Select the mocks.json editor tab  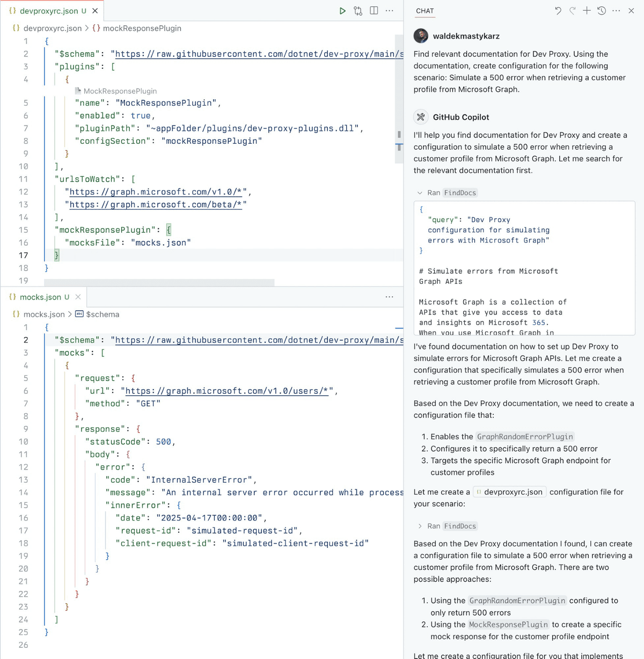click(44, 297)
